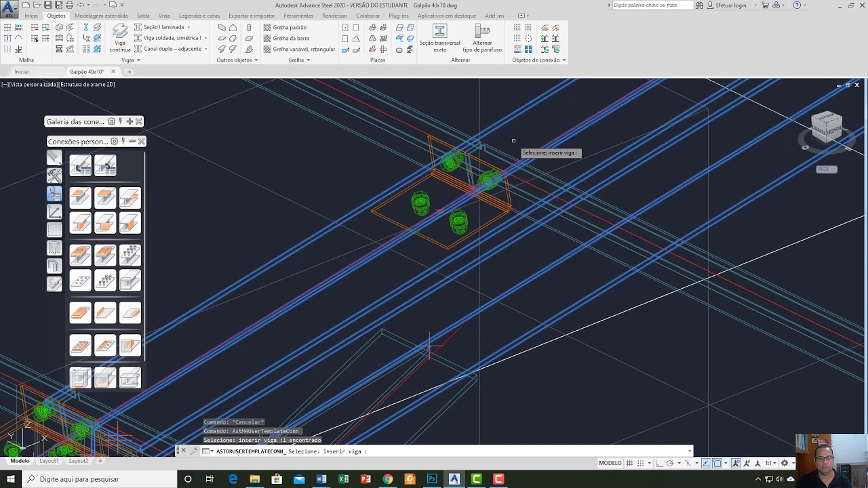Expand the Objetos de conexão panel dropdown
This screenshot has width=868, height=488.
(x=539, y=60)
